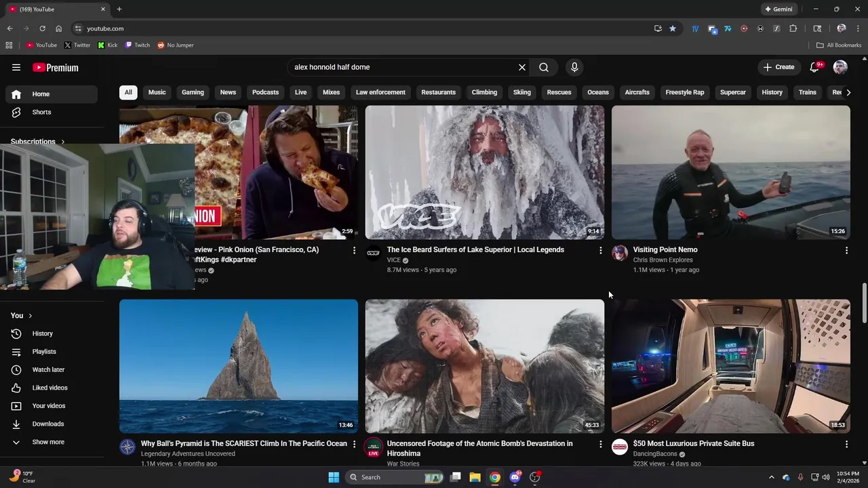
Task: Open Chrome's three-dot menu
Action: click(858, 28)
